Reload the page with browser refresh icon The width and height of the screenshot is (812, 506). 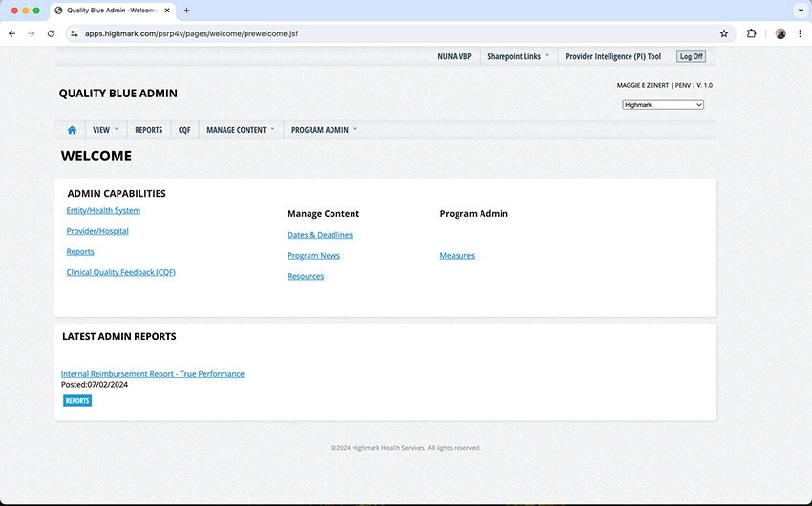[x=51, y=33]
